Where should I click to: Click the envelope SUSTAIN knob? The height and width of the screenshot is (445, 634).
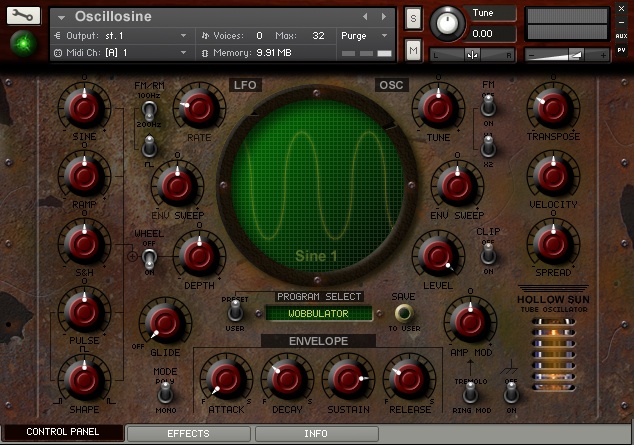348,379
